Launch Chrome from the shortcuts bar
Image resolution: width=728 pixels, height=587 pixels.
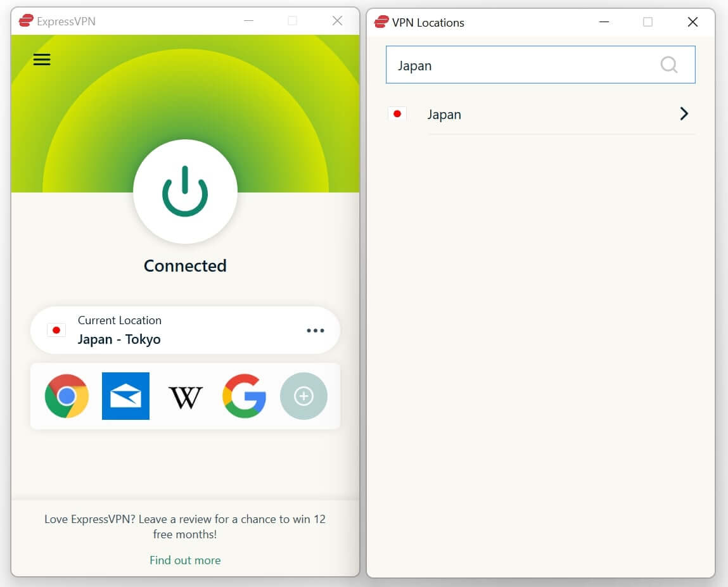(67, 396)
